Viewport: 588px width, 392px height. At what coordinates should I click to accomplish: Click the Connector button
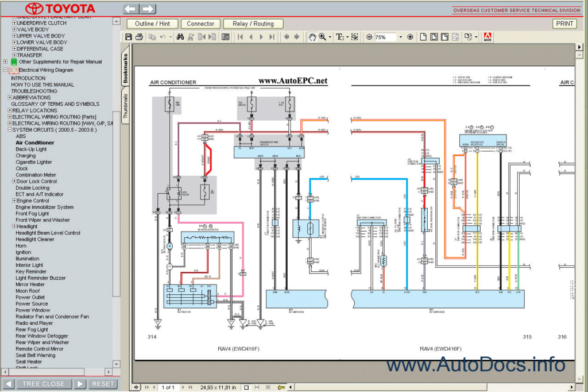[x=200, y=24]
